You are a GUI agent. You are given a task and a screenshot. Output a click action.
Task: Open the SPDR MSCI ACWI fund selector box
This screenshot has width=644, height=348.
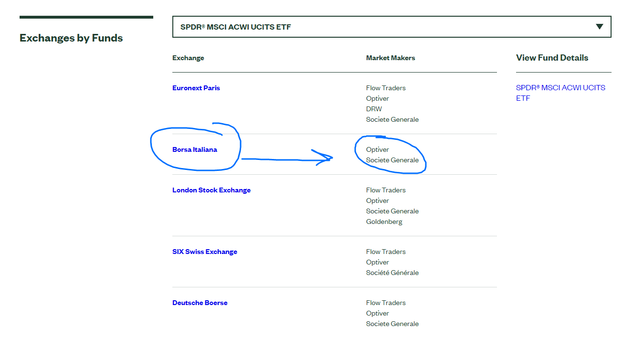[382, 27]
